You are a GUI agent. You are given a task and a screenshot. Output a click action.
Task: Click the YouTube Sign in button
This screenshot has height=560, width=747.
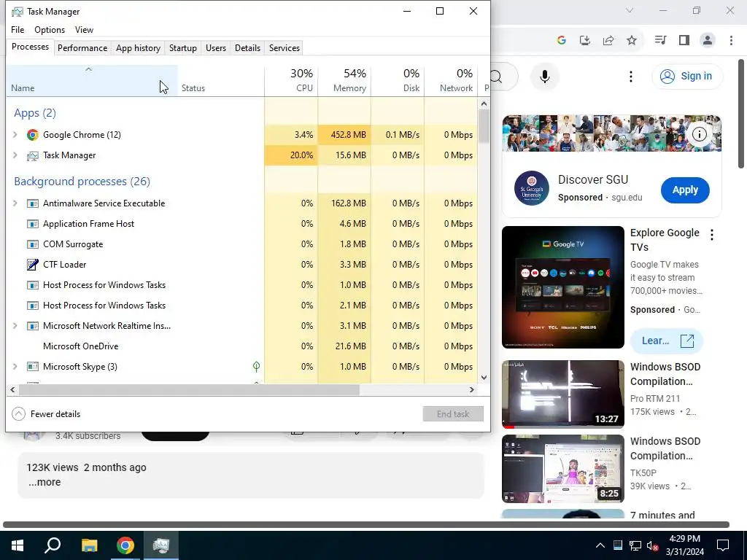pyautogui.click(x=687, y=76)
